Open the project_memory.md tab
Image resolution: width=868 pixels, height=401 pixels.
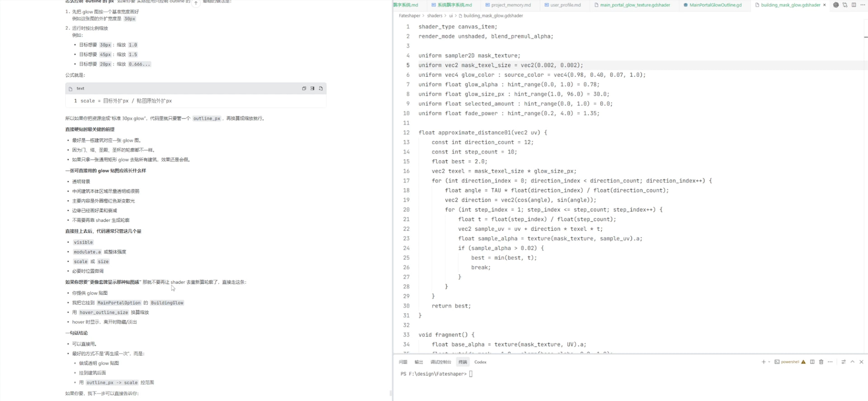click(508, 5)
